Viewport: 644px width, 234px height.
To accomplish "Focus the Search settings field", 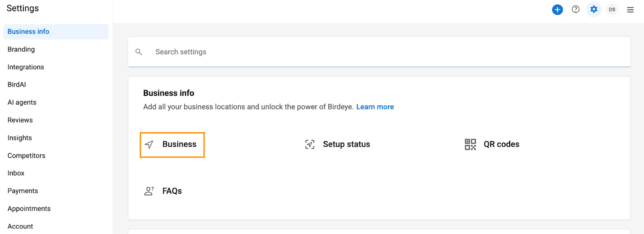I will pos(379,52).
